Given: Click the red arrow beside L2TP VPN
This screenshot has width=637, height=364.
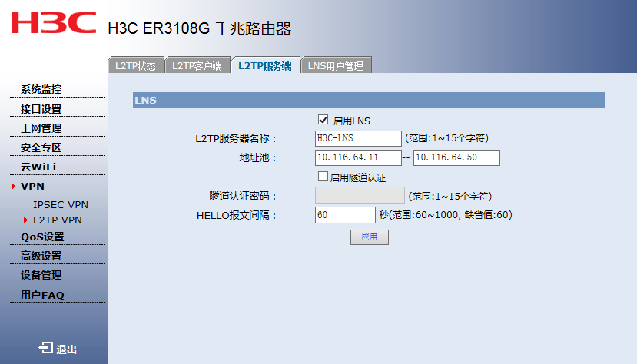Looking at the screenshot, I should (25, 220).
